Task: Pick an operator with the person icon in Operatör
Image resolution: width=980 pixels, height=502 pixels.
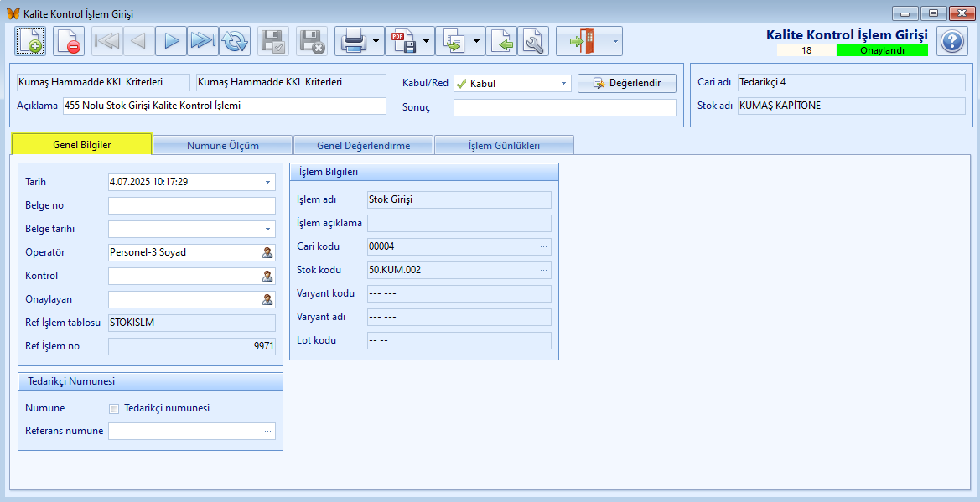Action: (x=267, y=252)
